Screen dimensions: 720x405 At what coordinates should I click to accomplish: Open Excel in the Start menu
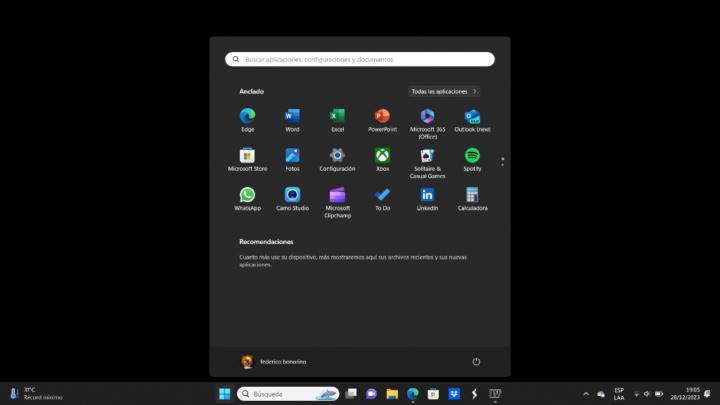pyautogui.click(x=338, y=120)
